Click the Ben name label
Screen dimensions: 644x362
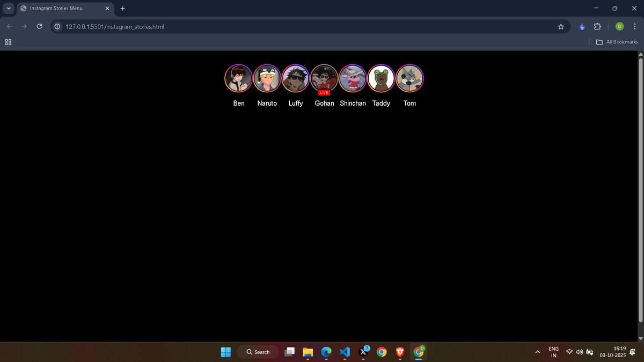[239, 103]
